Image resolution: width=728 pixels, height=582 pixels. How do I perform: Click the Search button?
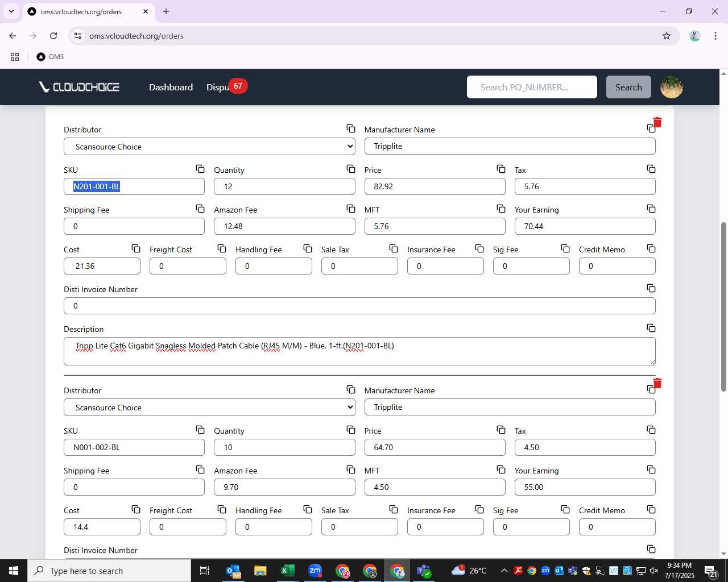[x=628, y=87]
